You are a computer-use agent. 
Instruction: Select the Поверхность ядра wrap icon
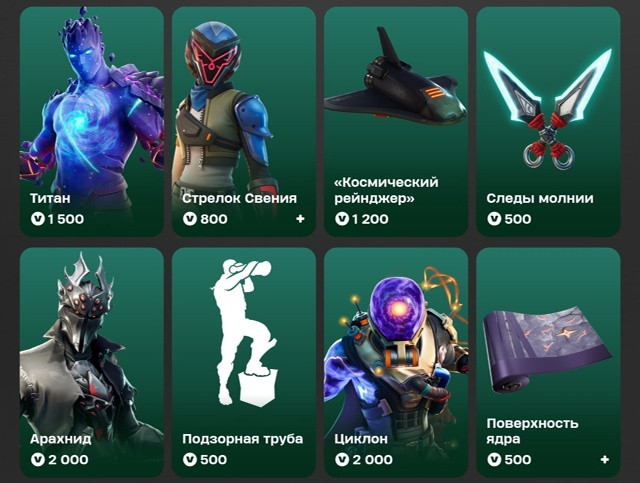click(x=547, y=350)
